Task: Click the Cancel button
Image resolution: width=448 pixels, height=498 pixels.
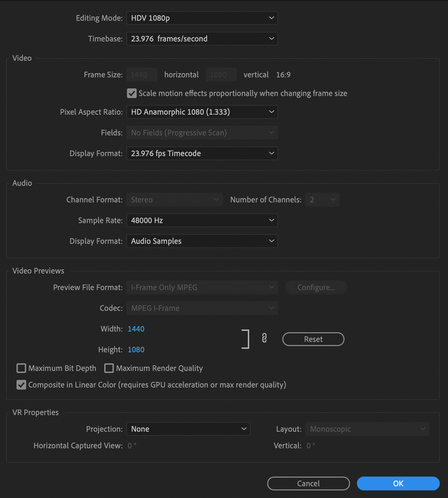Action: pos(308,484)
